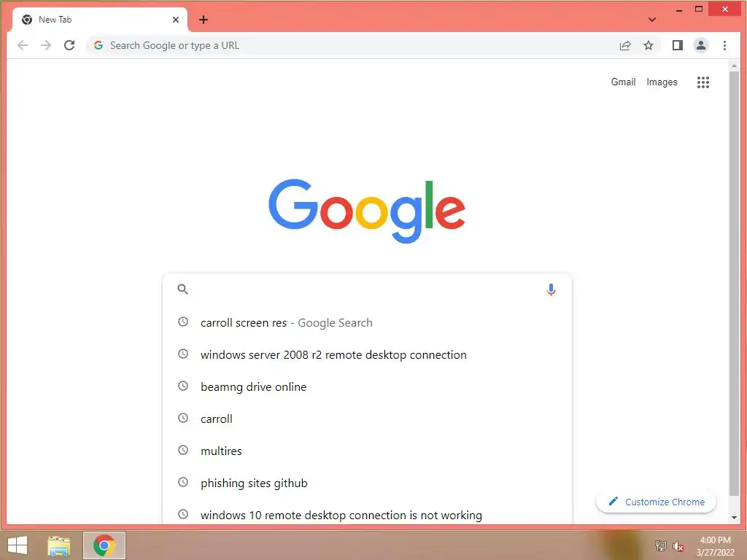Open Chrome's three-dot menu

click(724, 45)
